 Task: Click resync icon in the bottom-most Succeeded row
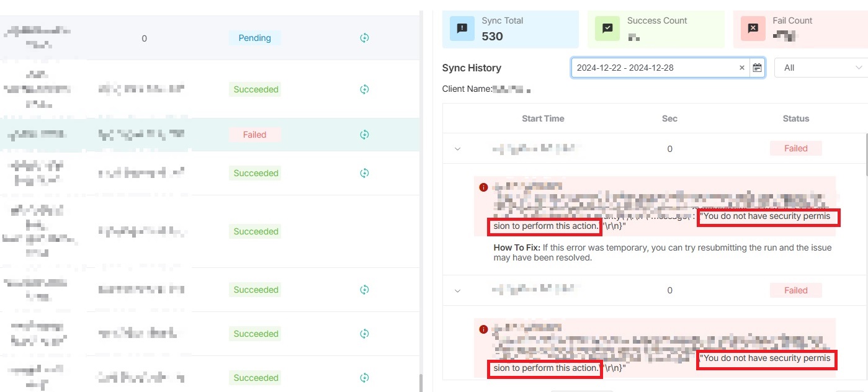[x=364, y=378]
